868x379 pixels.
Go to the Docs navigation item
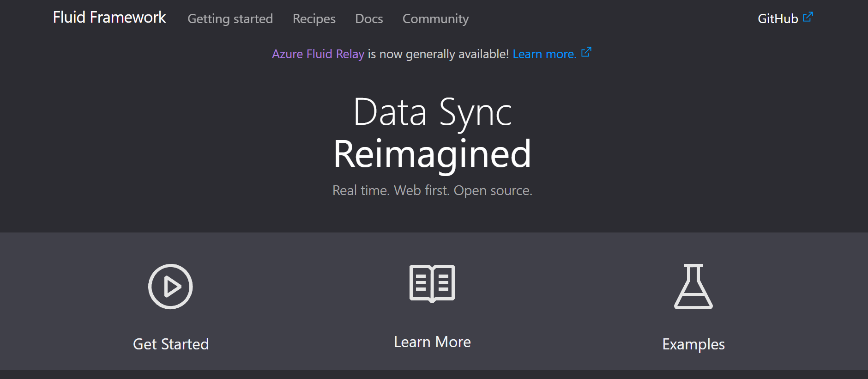point(369,18)
